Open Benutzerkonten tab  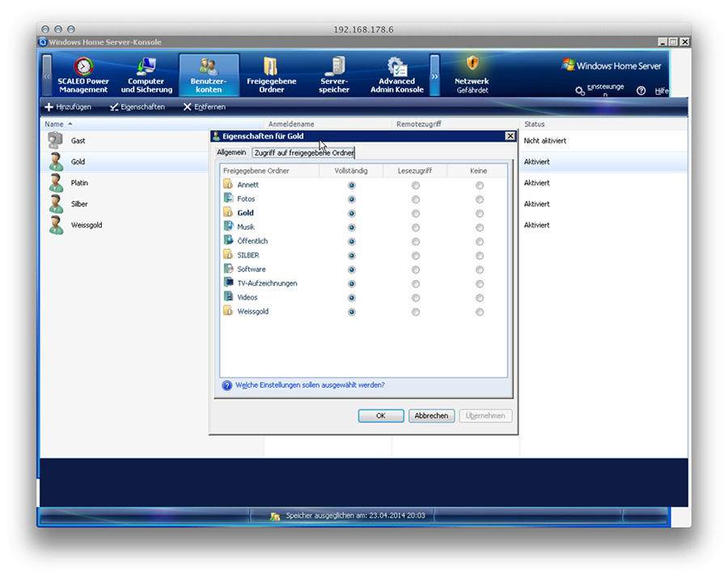(x=209, y=74)
